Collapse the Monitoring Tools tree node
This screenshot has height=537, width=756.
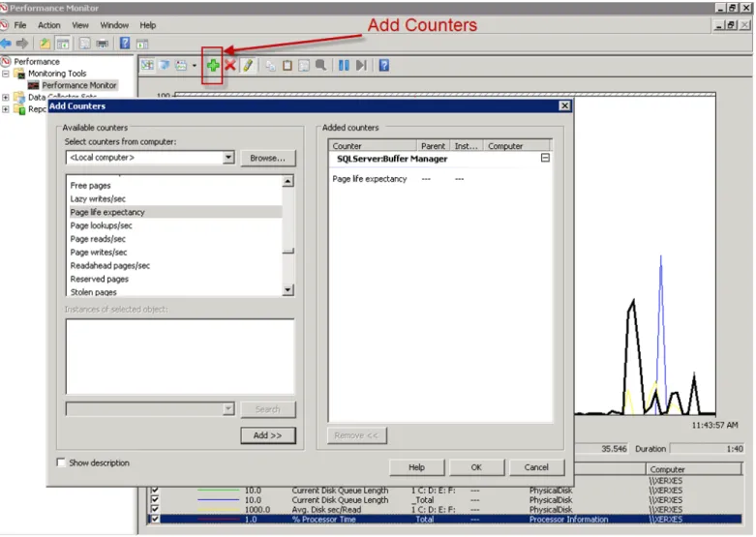(6, 74)
